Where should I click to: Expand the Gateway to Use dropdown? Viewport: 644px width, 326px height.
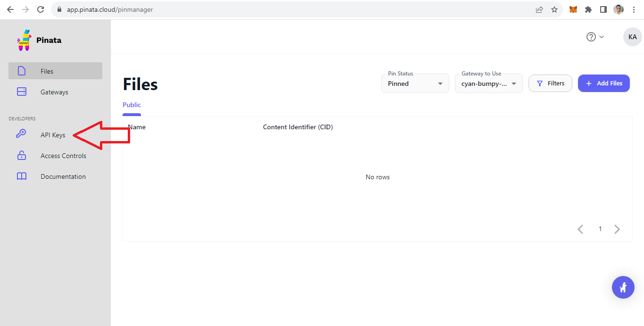(x=488, y=84)
